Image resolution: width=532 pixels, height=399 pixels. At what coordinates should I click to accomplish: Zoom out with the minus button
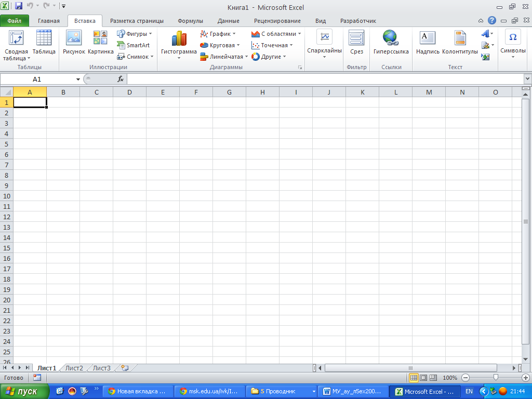pos(465,378)
